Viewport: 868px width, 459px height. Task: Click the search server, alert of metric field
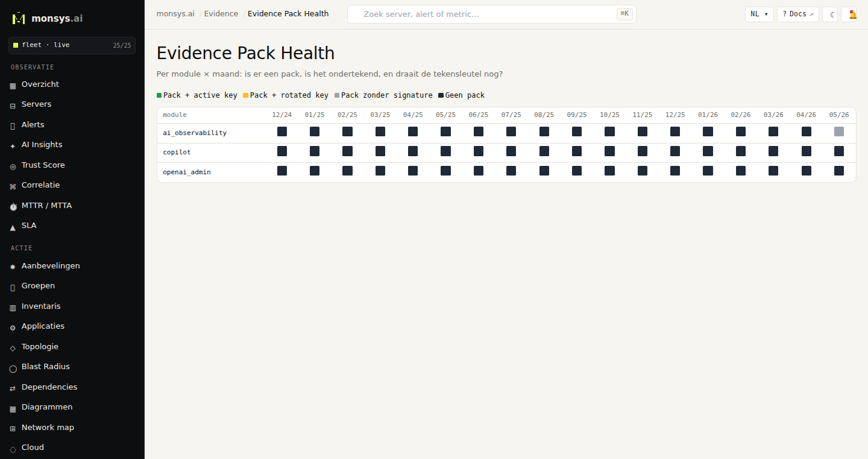[x=491, y=14]
